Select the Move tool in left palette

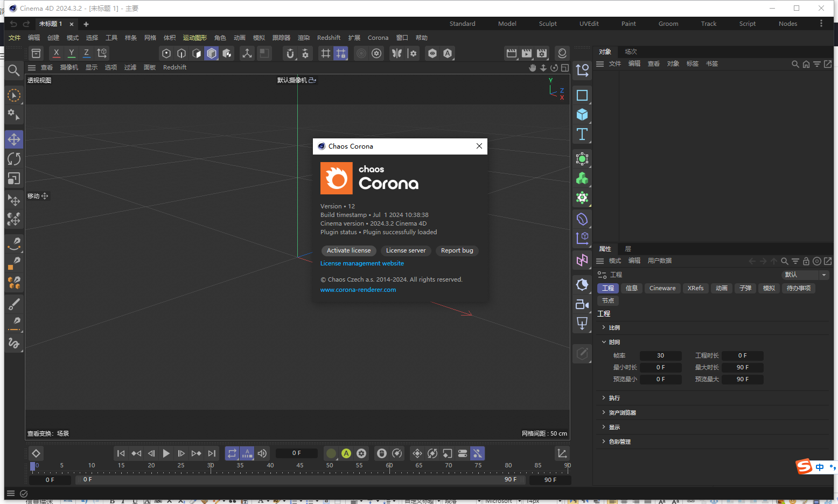pyautogui.click(x=14, y=139)
